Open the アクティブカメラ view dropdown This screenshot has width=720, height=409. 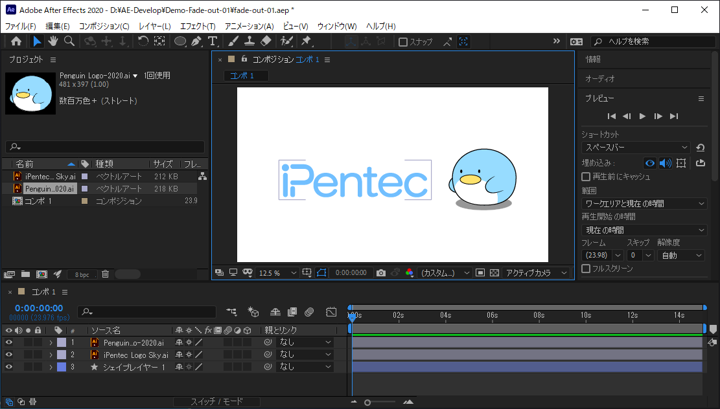click(x=536, y=273)
